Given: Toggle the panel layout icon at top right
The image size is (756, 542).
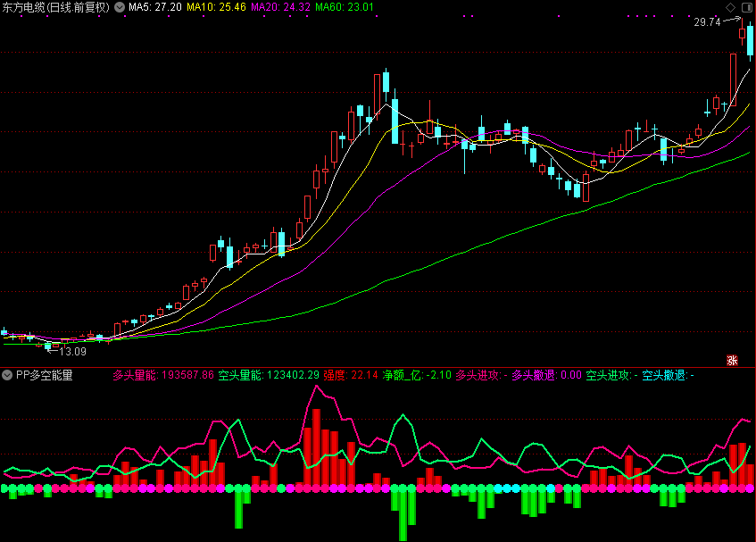Looking at the screenshot, I should [x=746, y=7].
